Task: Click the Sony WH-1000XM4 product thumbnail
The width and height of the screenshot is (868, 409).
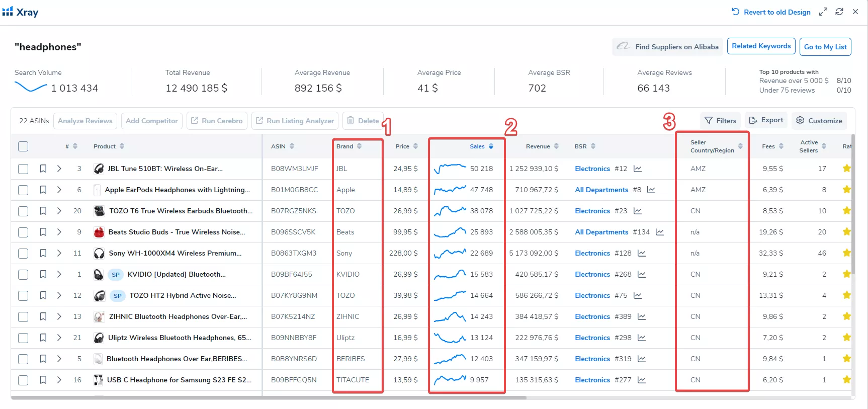Action: tap(99, 253)
